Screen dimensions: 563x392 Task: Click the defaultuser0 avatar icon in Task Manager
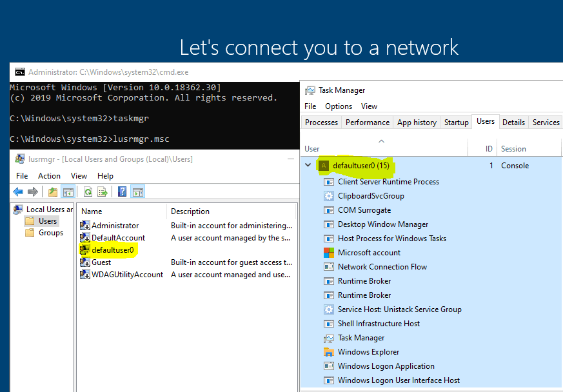(324, 166)
